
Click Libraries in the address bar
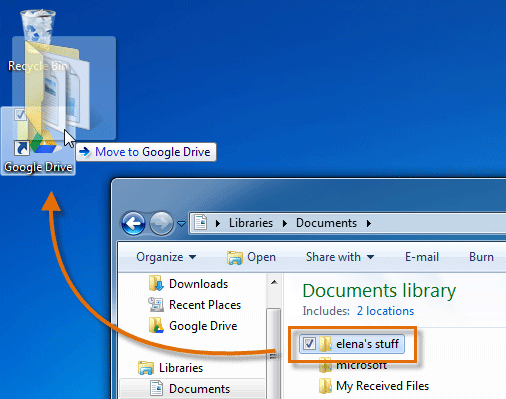(251, 223)
